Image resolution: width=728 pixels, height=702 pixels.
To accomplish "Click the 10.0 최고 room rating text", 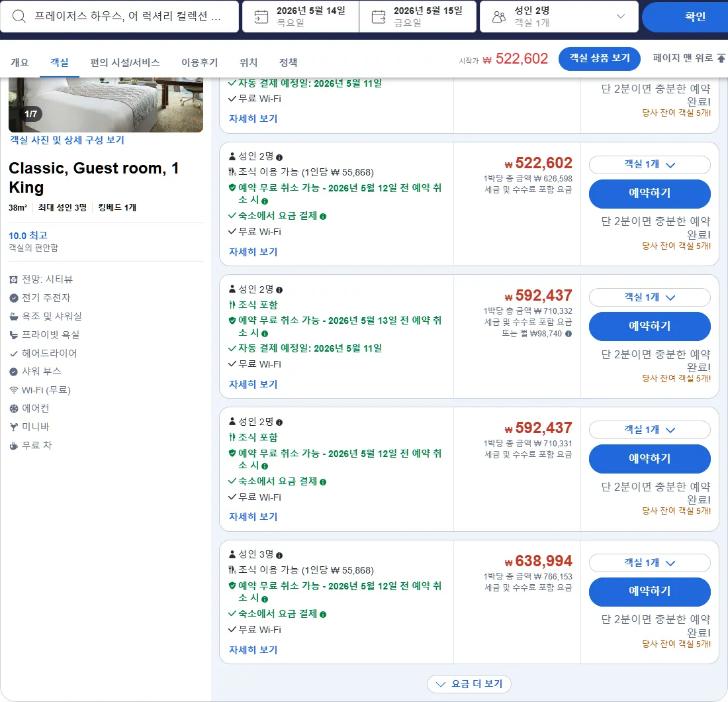I will tap(28, 236).
